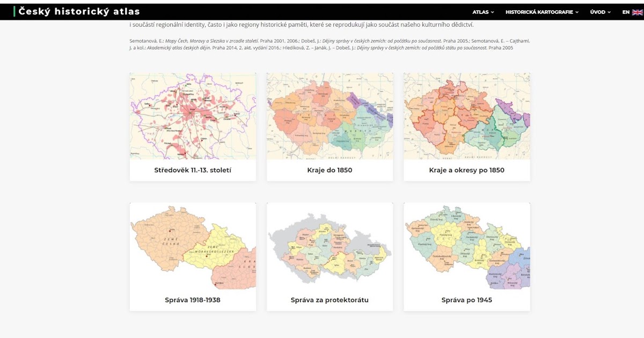Click the Správa po 1945 map preview
Screen dimensions: 644x338
point(466,248)
